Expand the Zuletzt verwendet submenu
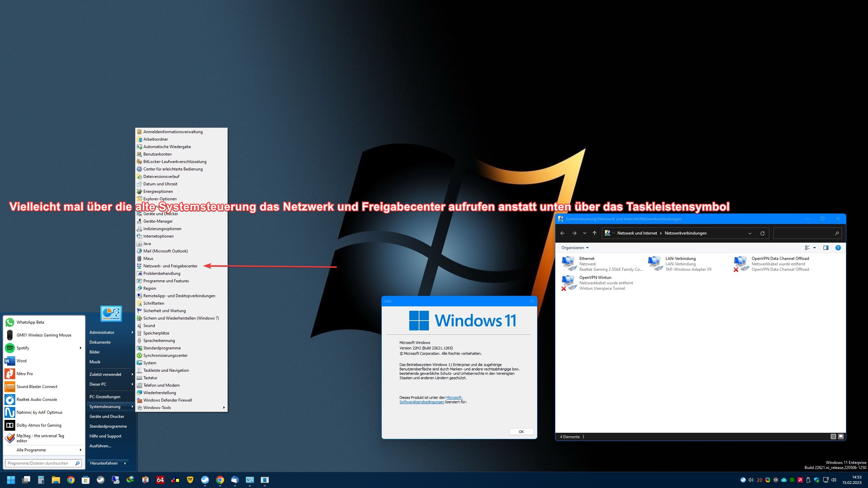The height and width of the screenshot is (488, 868). click(111, 374)
